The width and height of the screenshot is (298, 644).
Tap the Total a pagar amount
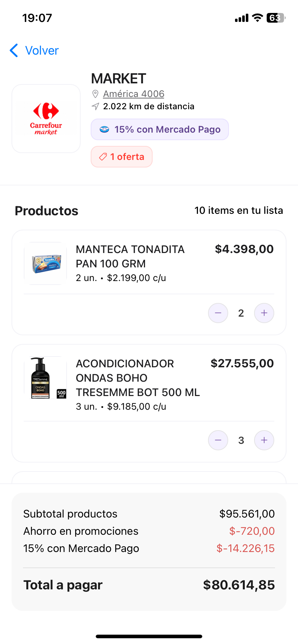tap(239, 585)
